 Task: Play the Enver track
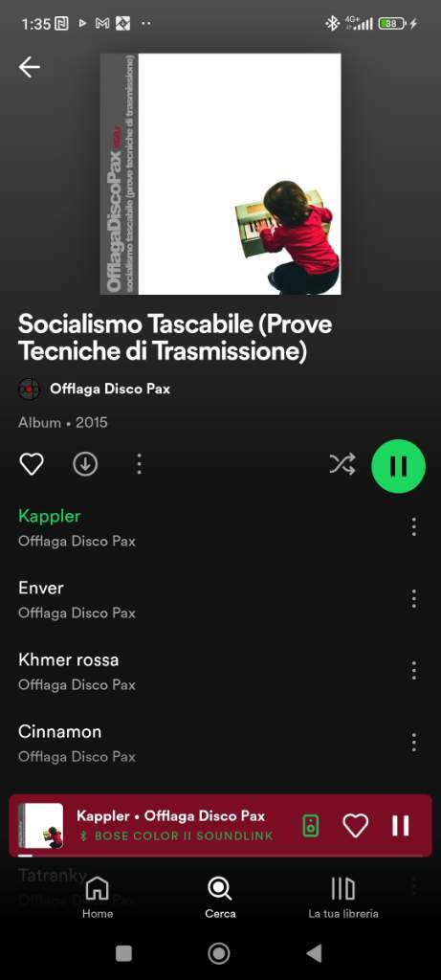click(x=206, y=599)
